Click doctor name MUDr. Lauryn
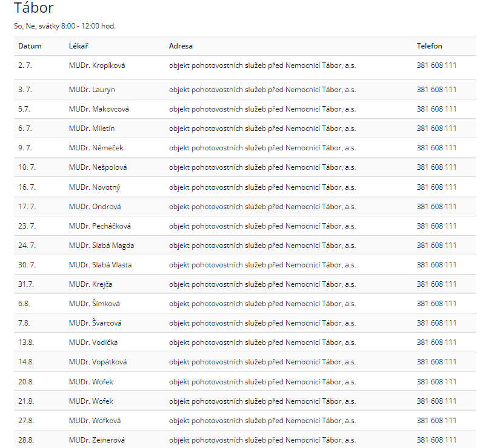The height and width of the screenshot is (448, 503). [92, 90]
